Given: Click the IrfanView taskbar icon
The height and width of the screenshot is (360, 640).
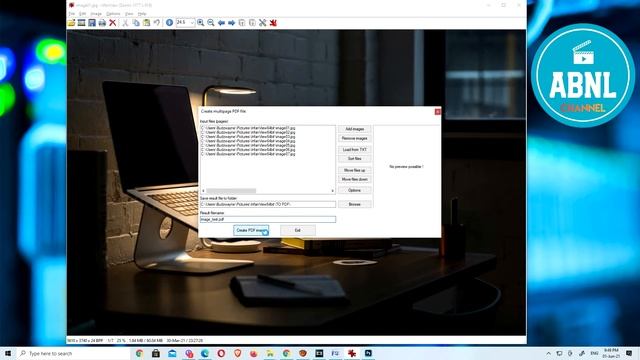Looking at the screenshot, I should click(352, 353).
